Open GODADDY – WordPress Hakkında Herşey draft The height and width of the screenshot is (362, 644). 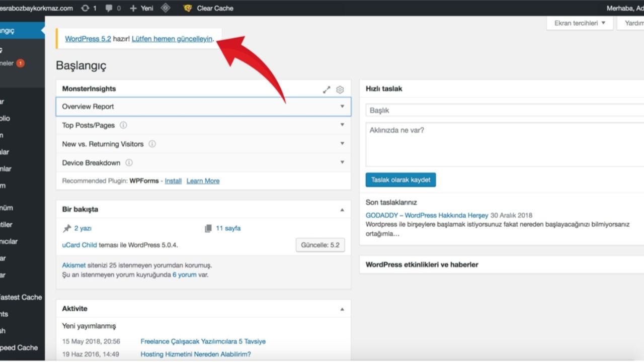427,215
